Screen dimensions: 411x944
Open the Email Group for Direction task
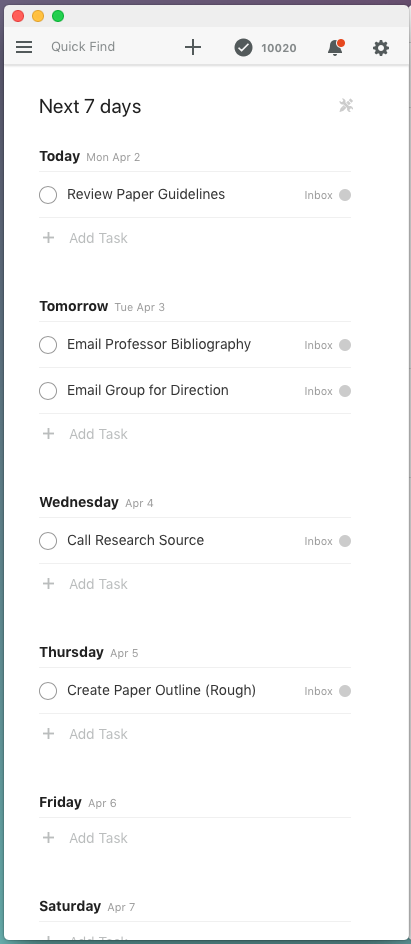click(147, 390)
